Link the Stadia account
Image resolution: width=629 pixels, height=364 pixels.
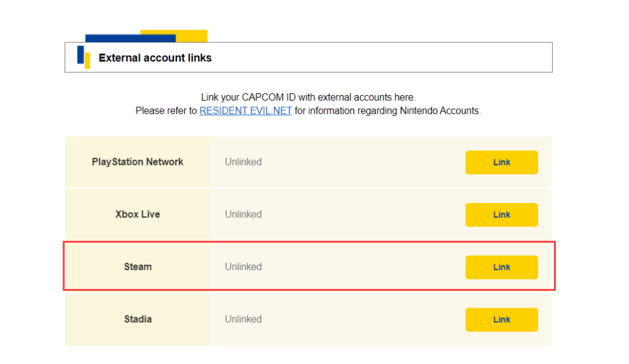[x=501, y=320]
